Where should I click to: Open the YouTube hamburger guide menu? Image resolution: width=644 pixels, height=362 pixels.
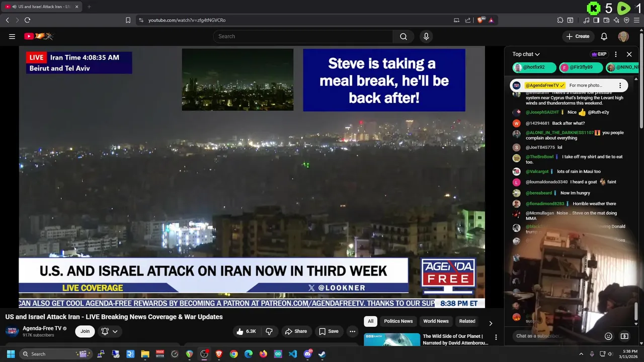click(x=12, y=36)
